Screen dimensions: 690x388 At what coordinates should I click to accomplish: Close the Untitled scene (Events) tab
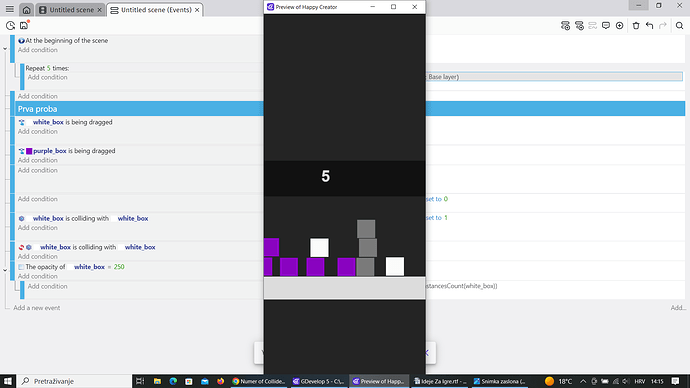click(x=197, y=10)
